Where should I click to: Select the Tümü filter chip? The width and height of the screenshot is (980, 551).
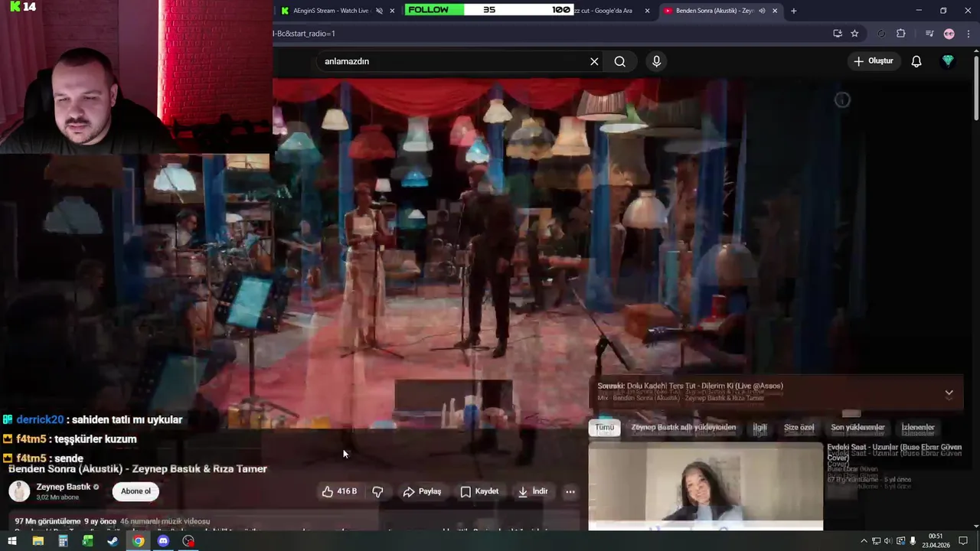[605, 428]
